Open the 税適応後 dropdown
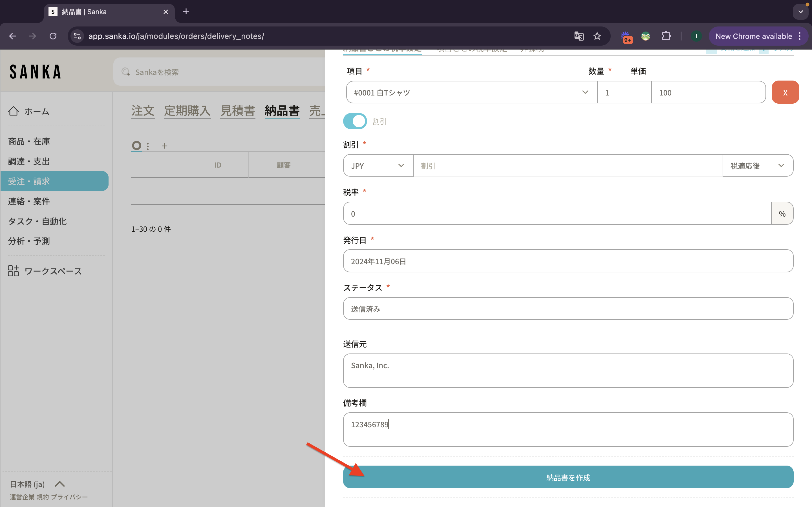Screen dimensions: 812x507 click(758, 166)
